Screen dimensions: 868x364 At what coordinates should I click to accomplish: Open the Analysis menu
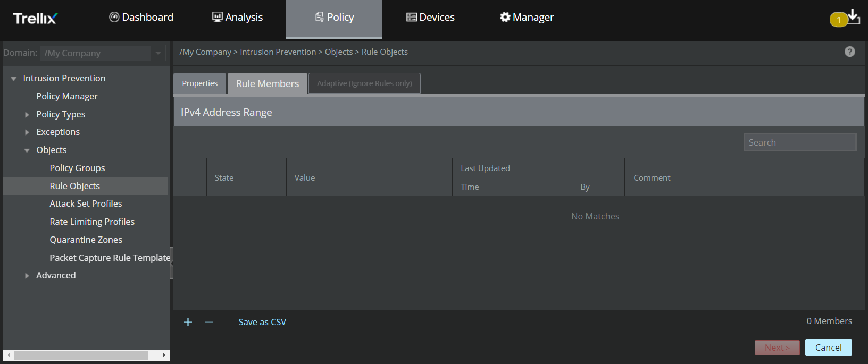pos(237,17)
